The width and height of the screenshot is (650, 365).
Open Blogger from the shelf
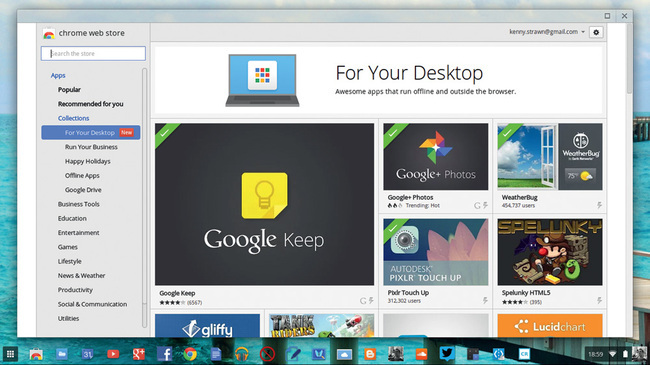370,354
